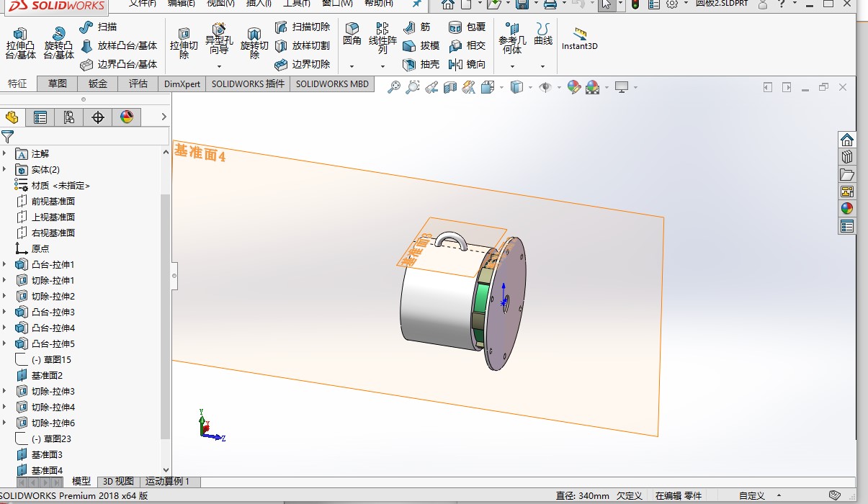
Task: Click Zoom to Fit in the view toolbar
Action: [394, 87]
